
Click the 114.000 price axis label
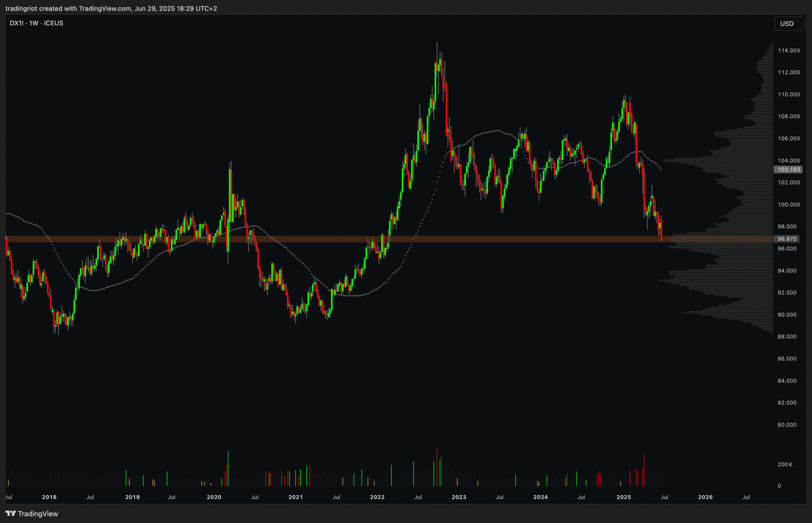(x=789, y=51)
